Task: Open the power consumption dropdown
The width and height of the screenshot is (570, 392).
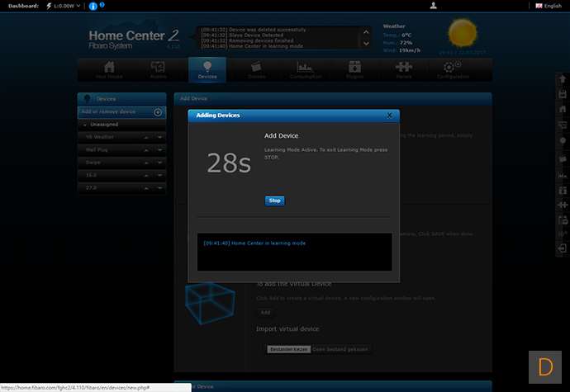Action: click(64, 6)
